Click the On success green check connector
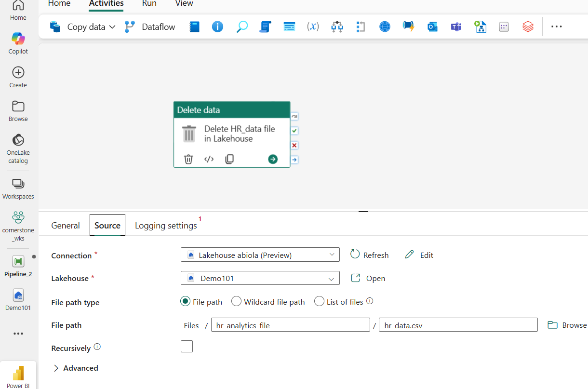 [x=294, y=131]
